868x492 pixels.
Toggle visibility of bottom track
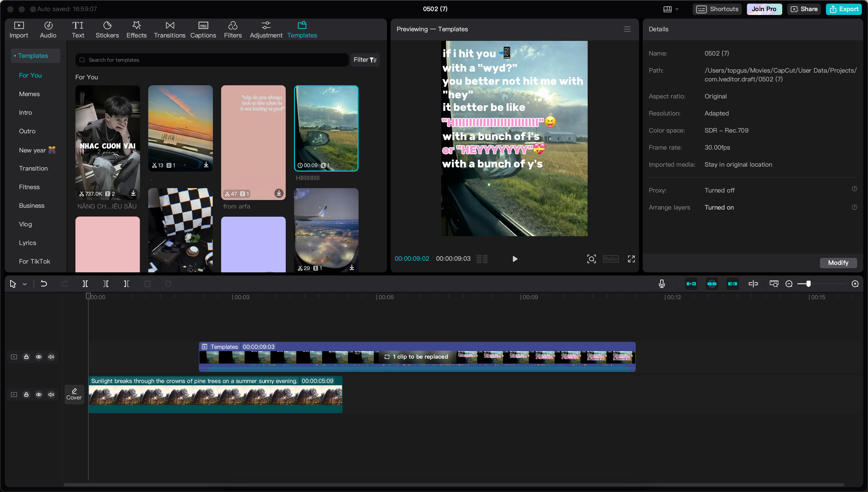[x=39, y=394]
